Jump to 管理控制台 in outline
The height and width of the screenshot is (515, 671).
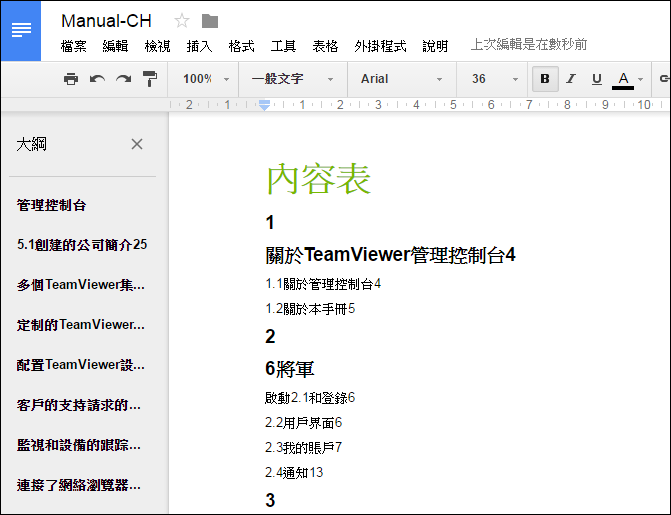click(x=51, y=205)
